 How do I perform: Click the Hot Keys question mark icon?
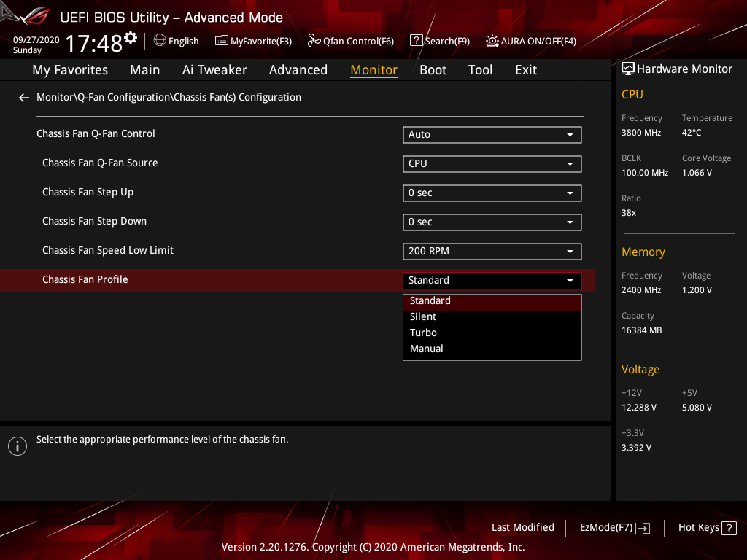point(729,528)
